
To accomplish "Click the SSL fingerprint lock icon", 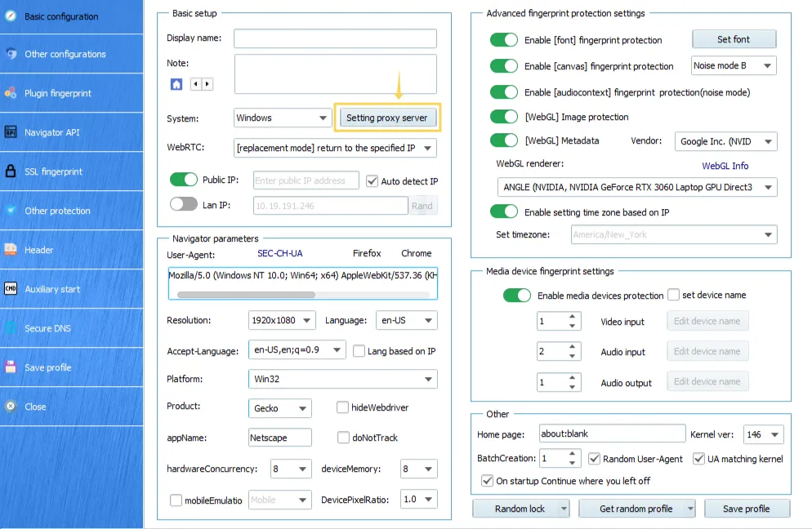I will click(x=11, y=171).
